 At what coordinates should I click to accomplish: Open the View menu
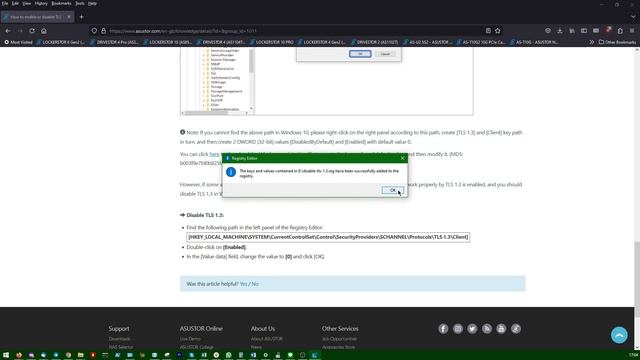27,3
